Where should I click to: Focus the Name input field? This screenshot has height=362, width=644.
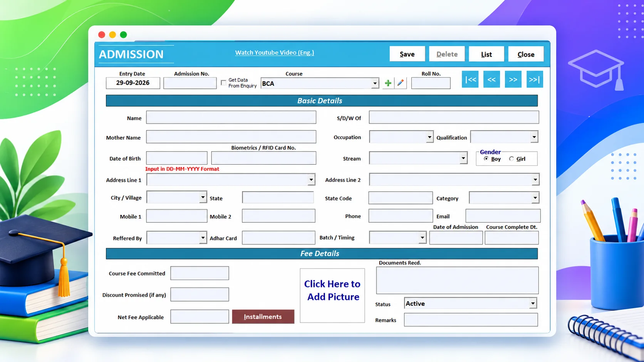coord(231,117)
